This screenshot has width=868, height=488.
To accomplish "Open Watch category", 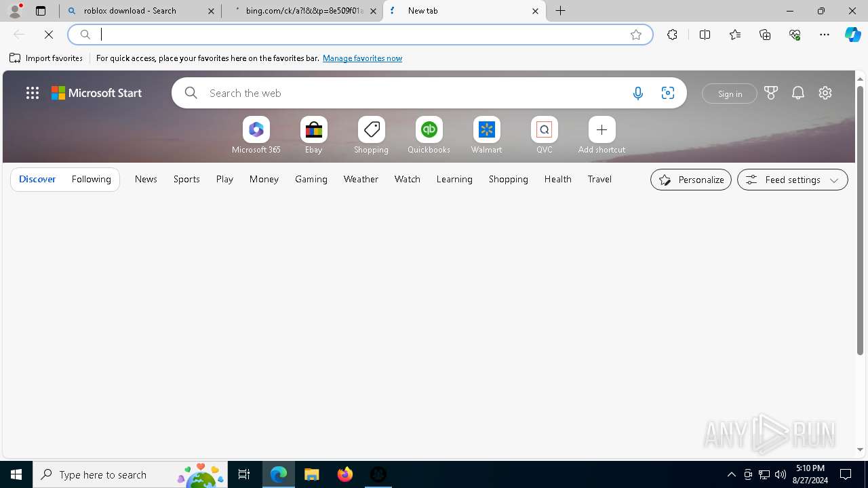I will (x=408, y=179).
